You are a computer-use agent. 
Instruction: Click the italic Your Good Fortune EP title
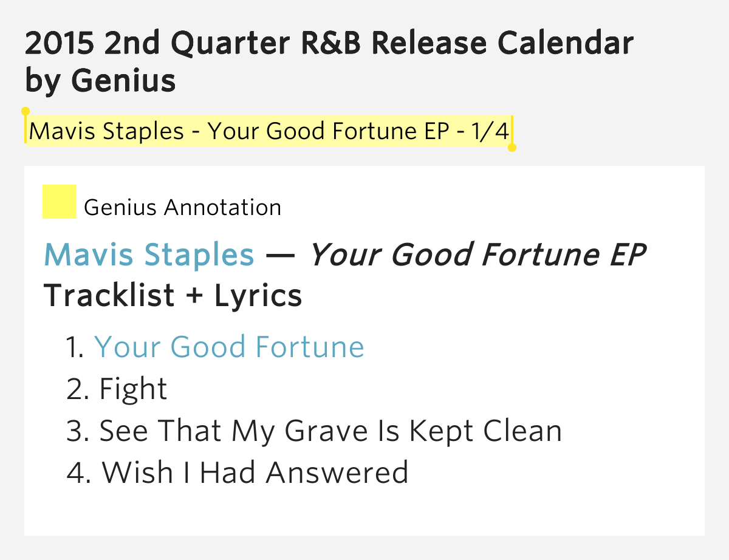477,255
